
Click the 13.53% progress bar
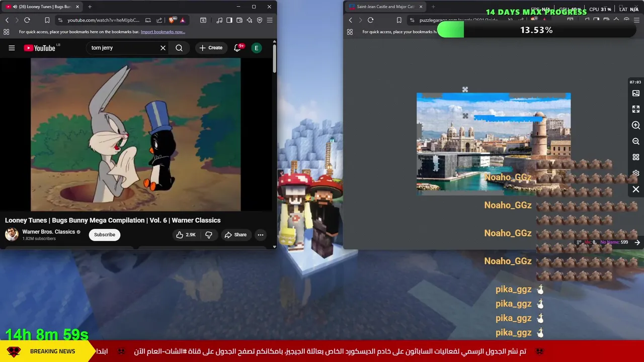536,30
